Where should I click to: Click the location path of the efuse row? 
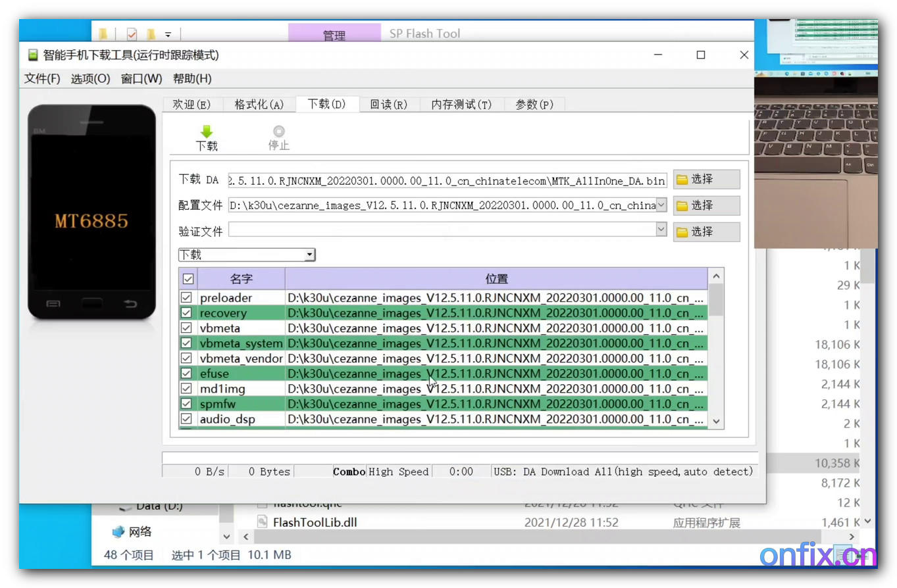(496, 374)
